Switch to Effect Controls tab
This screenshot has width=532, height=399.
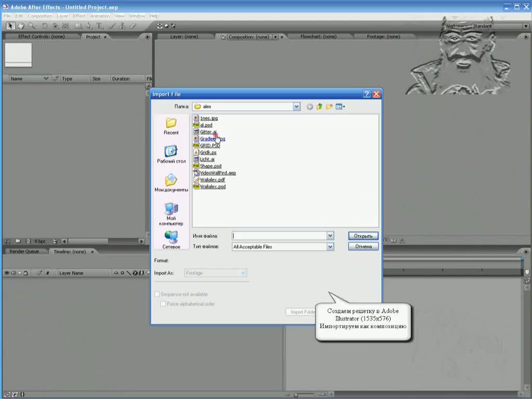tap(42, 36)
